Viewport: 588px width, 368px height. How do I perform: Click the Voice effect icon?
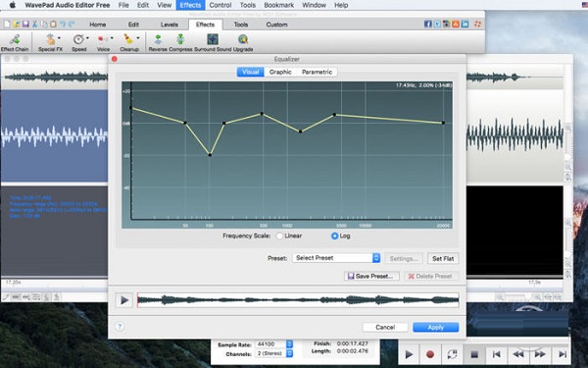click(x=102, y=39)
